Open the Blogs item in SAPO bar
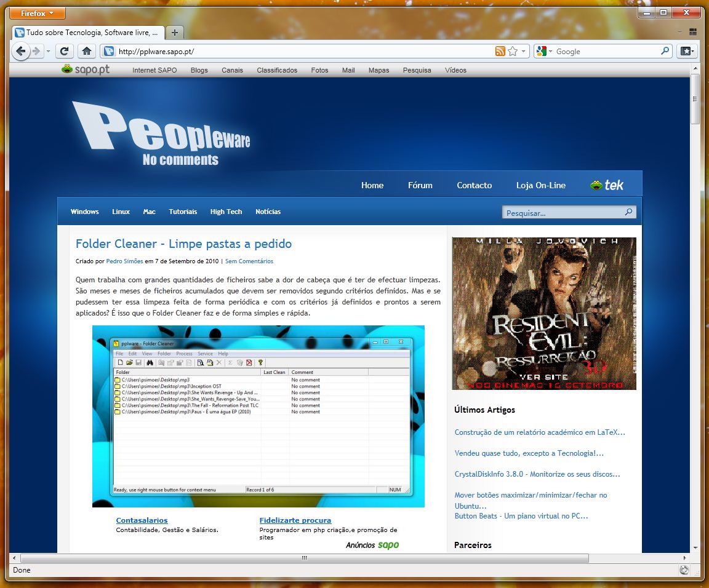Screen dimensions: 709x588 click(199, 70)
